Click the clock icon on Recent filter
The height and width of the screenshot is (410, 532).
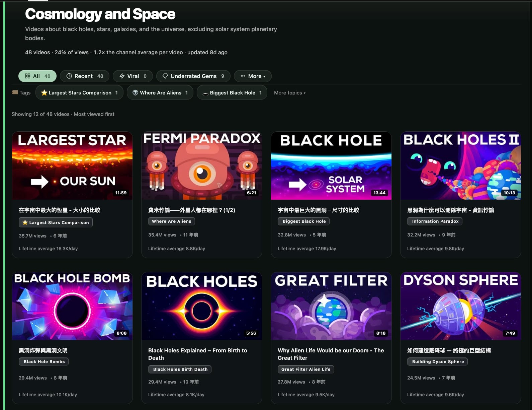(x=69, y=76)
